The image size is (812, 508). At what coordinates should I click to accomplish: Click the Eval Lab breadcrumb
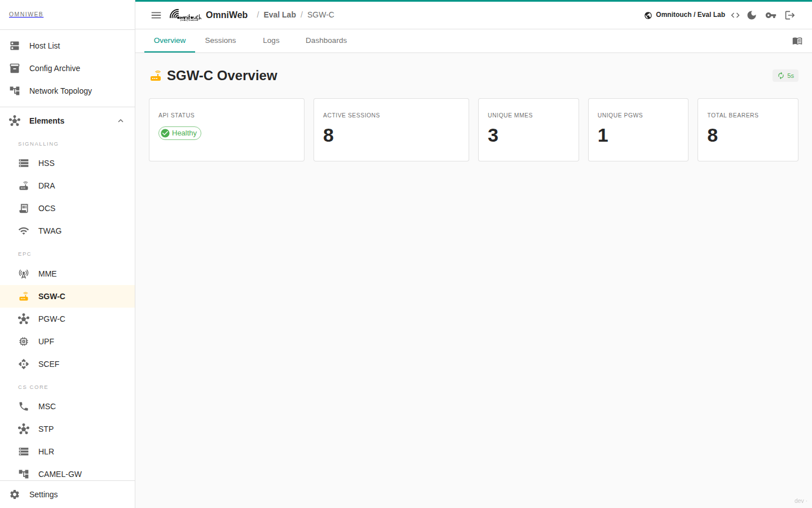(280, 15)
